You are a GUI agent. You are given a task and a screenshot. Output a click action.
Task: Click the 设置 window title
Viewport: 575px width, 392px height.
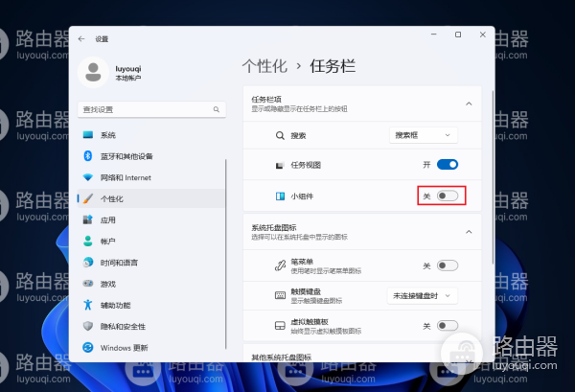pos(102,39)
